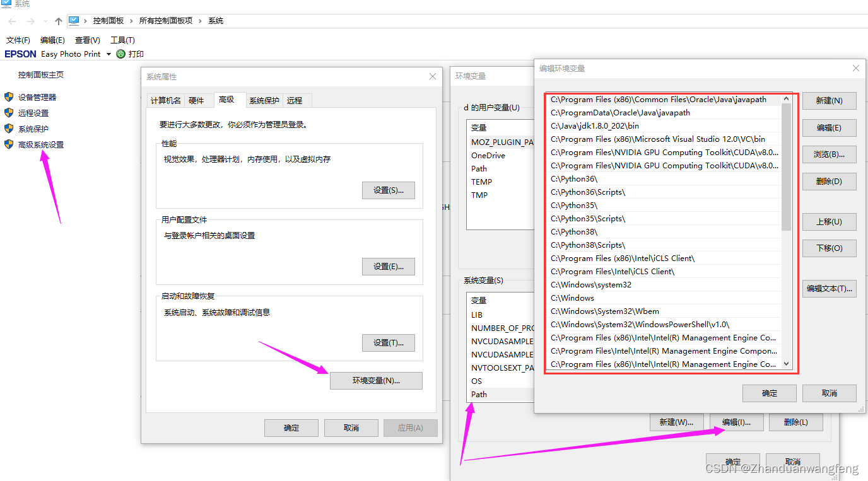Viewport: 868px width, 481px height.
Task: Click the path list vertical scrollbar thumb
Action: click(x=786, y=167)
